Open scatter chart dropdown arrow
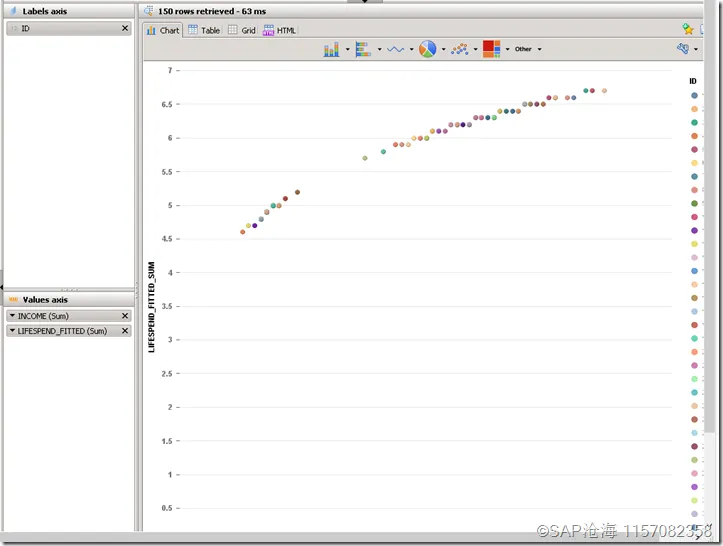723x546 pixels. click(x=475, y=49)
